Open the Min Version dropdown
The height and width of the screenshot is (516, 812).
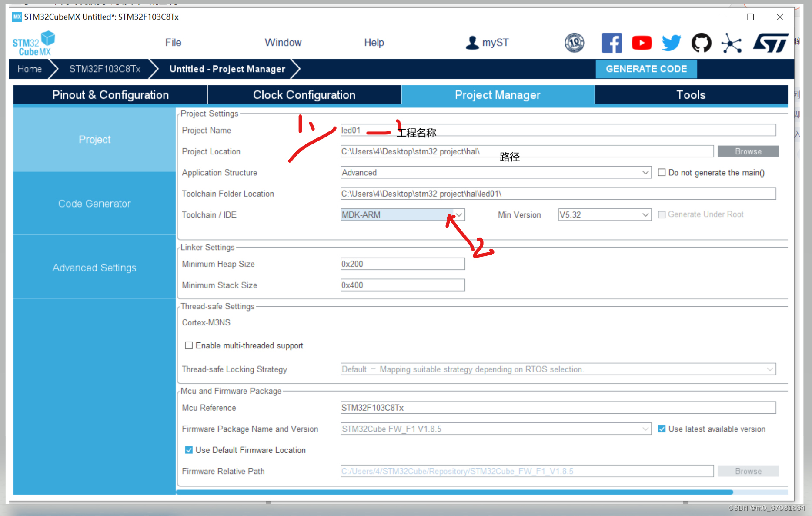tap(605, 215)
